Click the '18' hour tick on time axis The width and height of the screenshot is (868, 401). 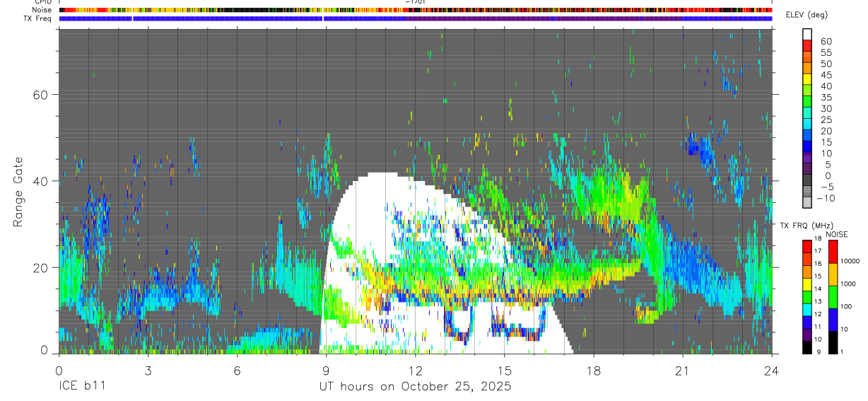[593, 371]
